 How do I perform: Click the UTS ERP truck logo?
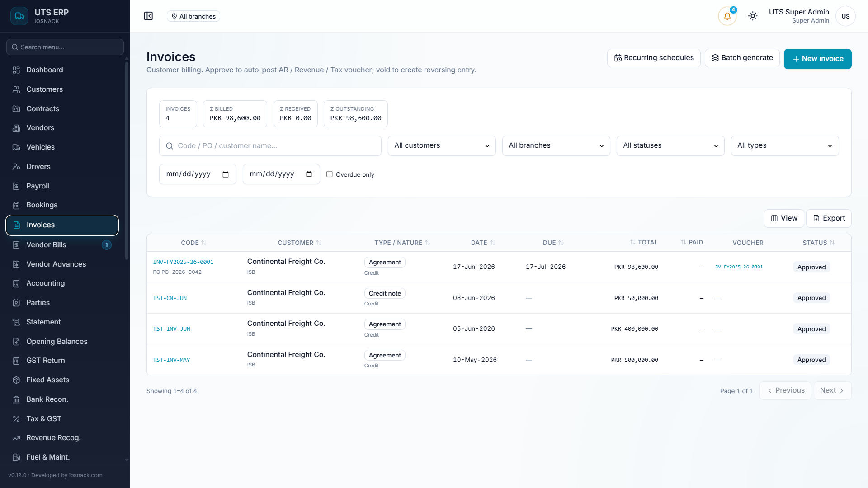tap(19, 16)
